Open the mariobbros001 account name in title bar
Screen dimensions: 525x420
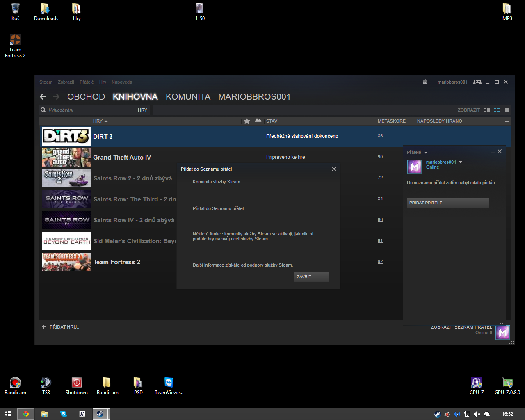[x=452, y=82]
